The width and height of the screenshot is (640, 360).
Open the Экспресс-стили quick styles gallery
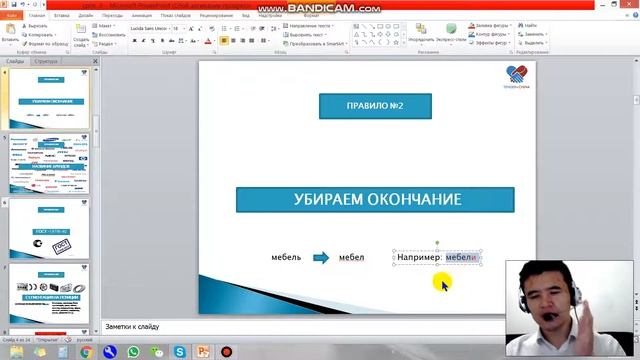click(x=451, y=33)
